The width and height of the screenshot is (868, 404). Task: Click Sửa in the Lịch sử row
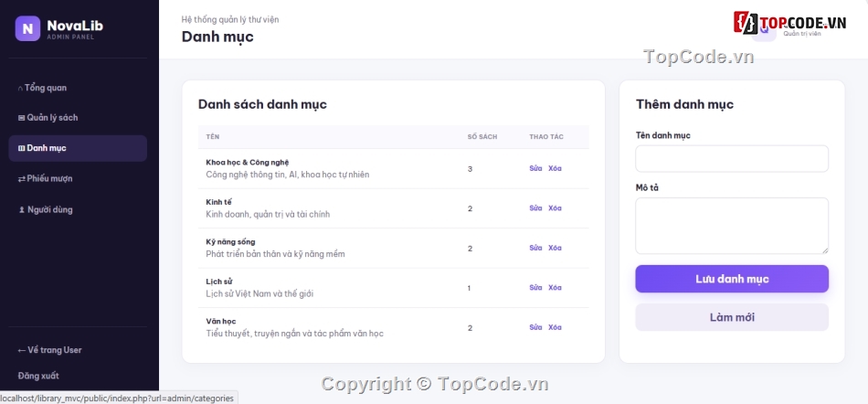(x=535, y=288)
